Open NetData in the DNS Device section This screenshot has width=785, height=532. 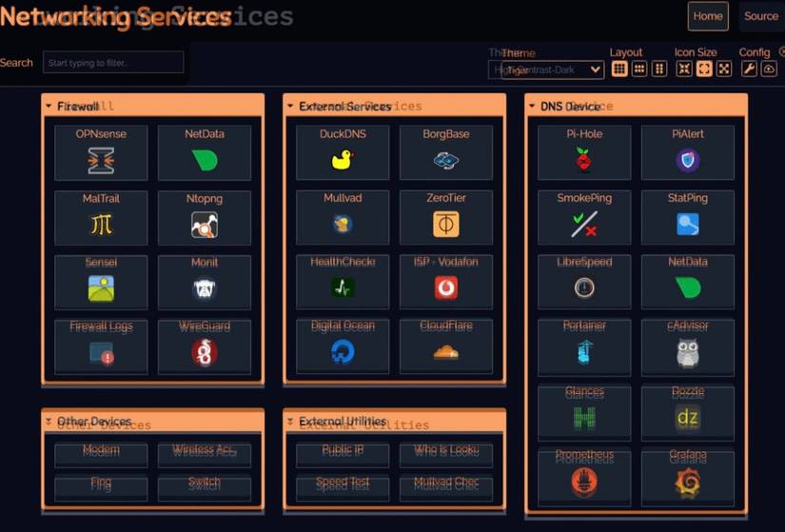click(688, 281)
